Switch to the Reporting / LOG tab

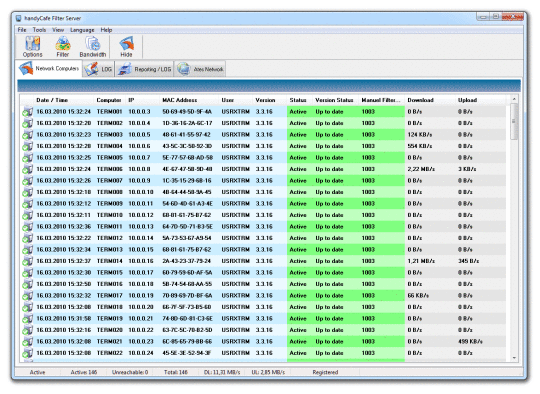click(144, 69)
